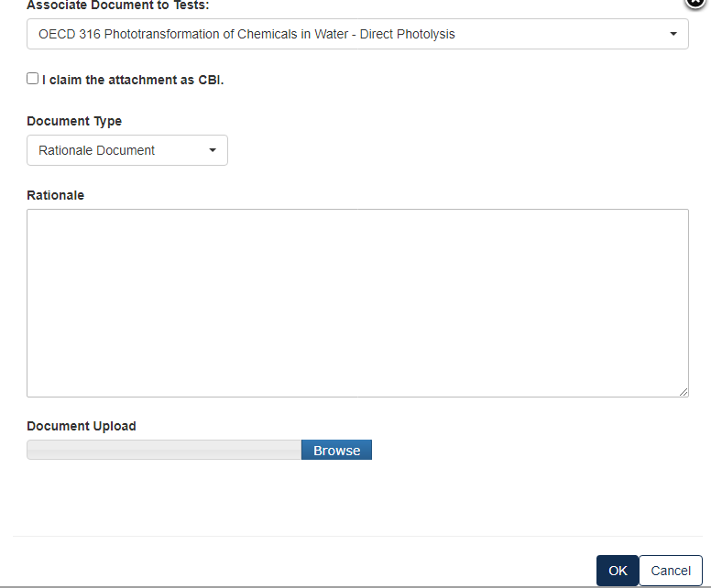This screenshot has width=711, height=588.
Task: Click the "Document Upload" field label
Action: [x=82, y=426]
